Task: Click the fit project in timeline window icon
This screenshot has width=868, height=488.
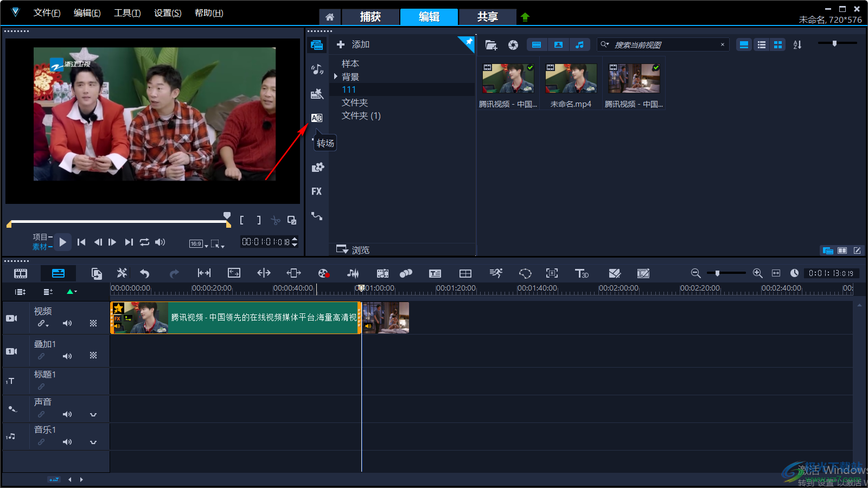Action: tap(776, 273)
